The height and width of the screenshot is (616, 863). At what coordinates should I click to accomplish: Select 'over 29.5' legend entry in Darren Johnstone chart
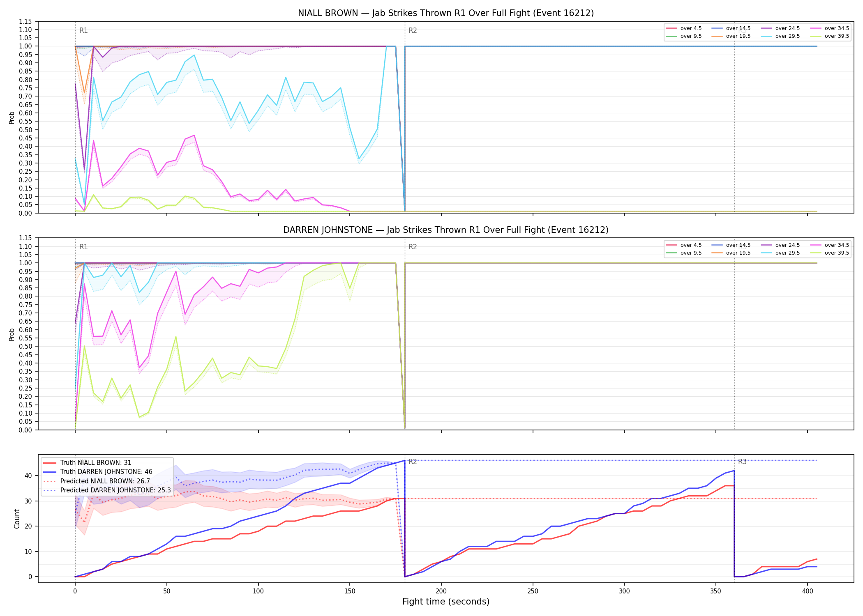pyautogui.click(x=780, y=253)
